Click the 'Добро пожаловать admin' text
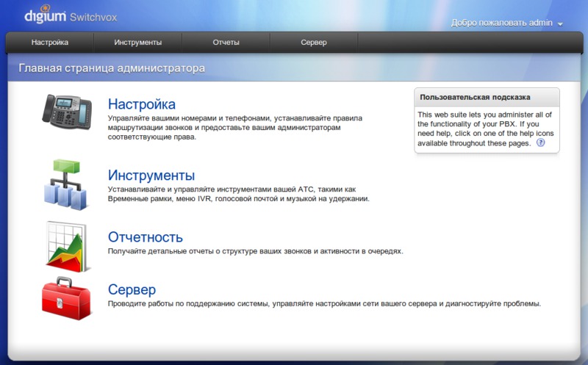 (502, 23)
